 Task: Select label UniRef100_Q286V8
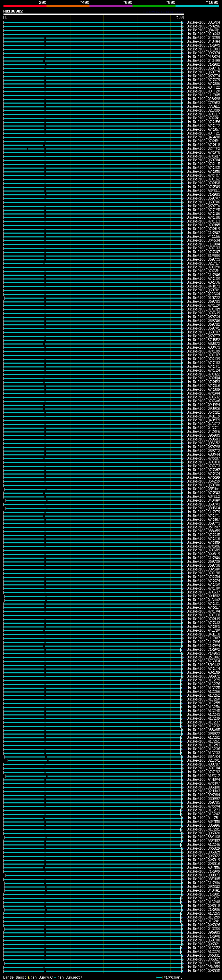coord(203,99)
